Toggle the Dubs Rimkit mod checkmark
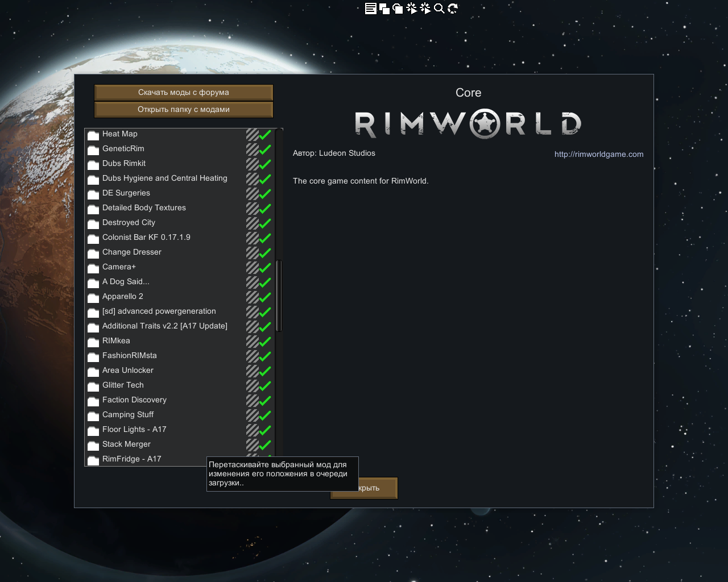 [x=265, y=164]
